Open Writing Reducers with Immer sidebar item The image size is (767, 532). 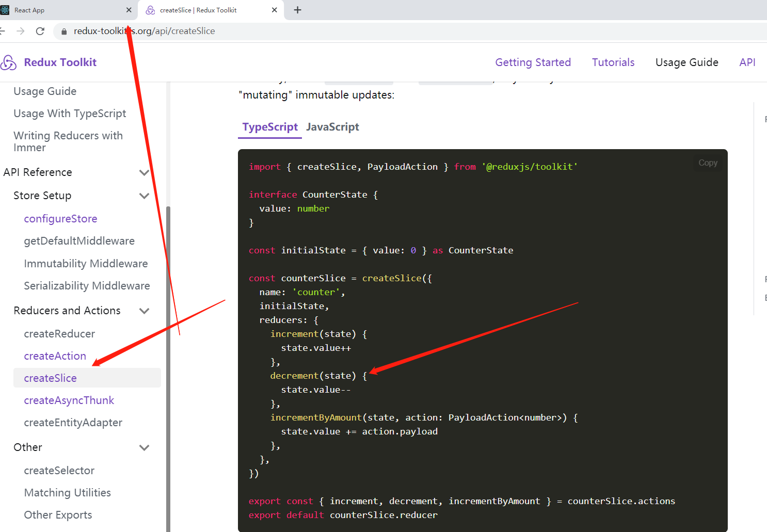pyautogui.click(x=68, y=141)
